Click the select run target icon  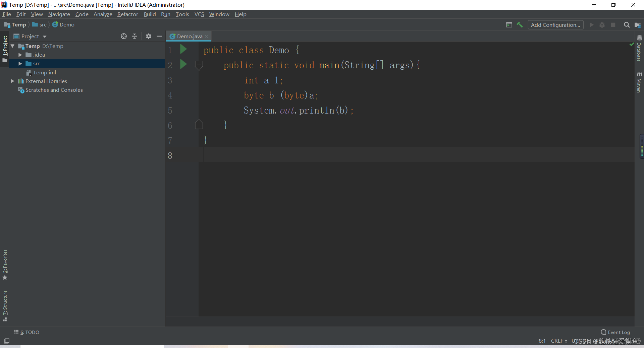[x=509, y=25]
